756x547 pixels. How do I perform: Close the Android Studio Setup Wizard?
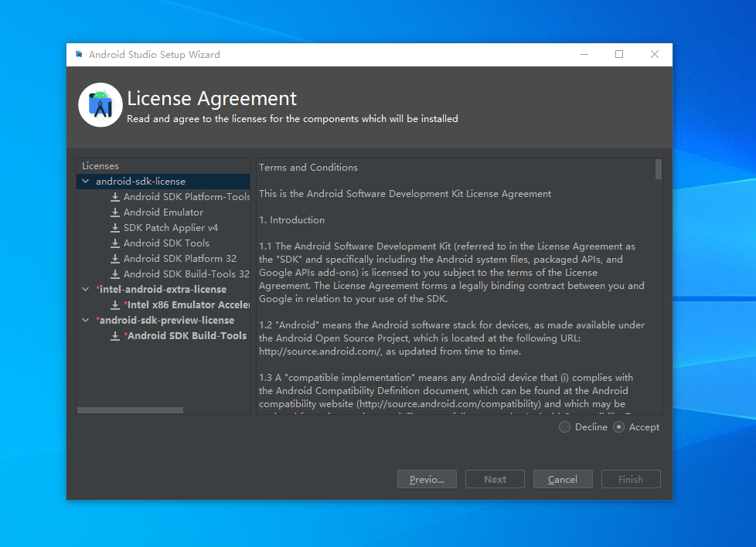click(654, 54)
